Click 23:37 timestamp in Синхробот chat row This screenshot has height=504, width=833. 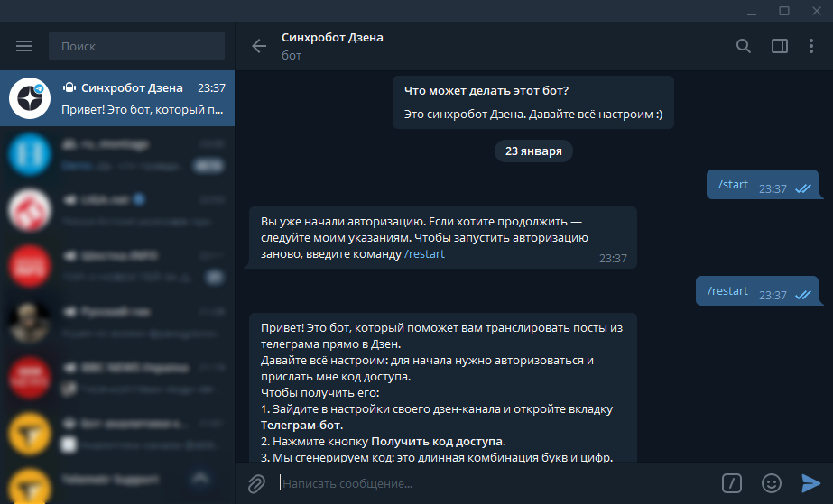[x=211, y=88]
